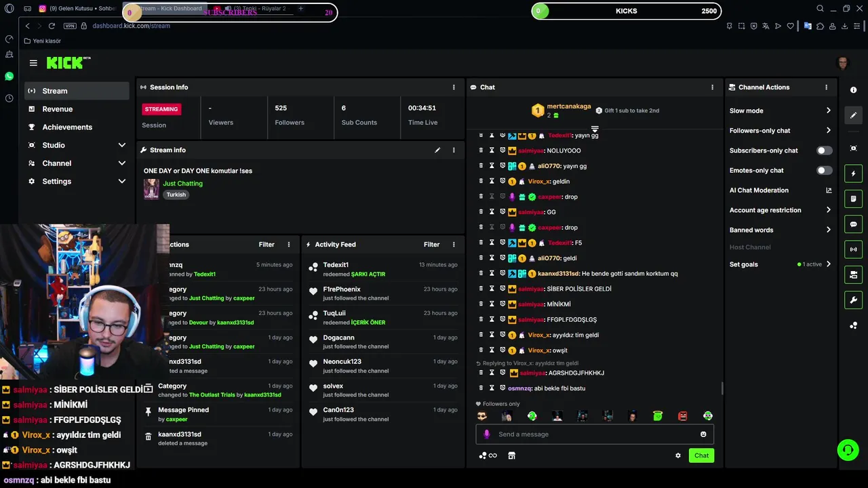The width and height of the screenshot is (868, 488).
Task: Click F1rePhoenix in Activity Feed
Action: (341, 289)
